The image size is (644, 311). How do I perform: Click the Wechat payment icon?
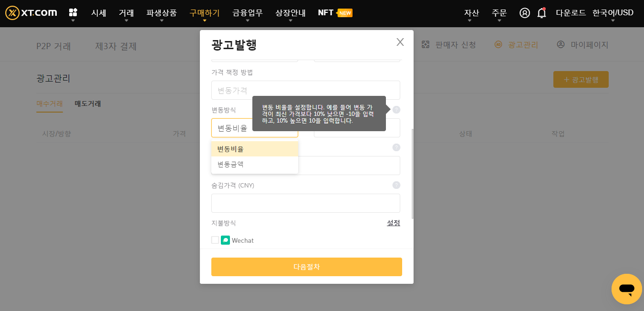coord(225,240)
